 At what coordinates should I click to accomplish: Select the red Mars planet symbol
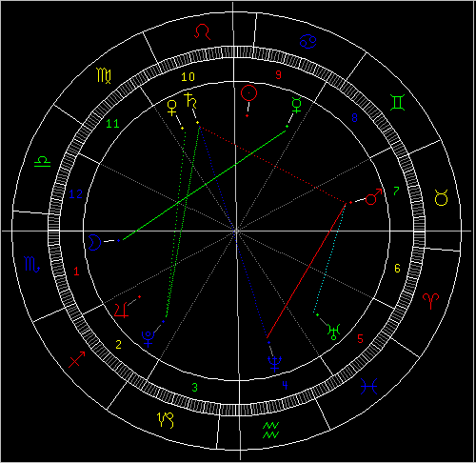373,196
